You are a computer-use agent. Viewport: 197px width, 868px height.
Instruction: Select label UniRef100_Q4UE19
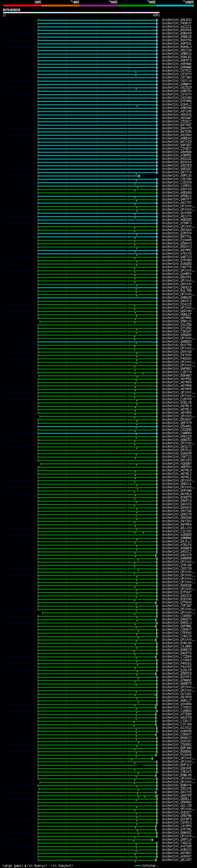click(x=176, y=287)
